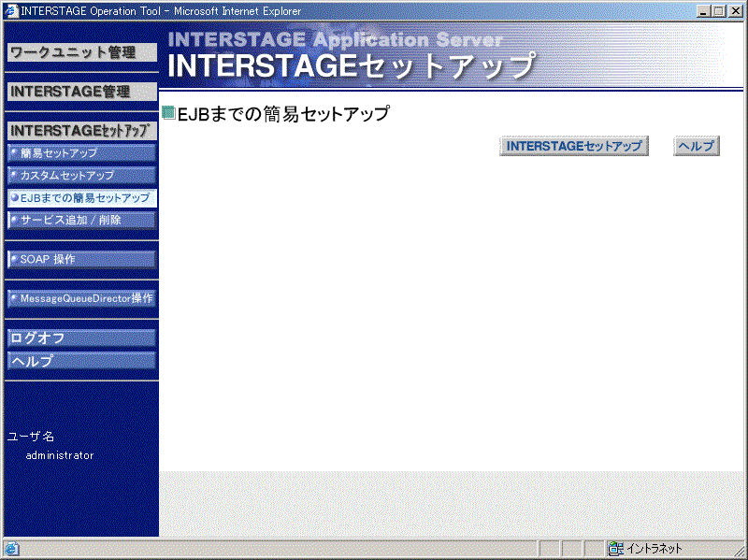This screenshot has width=748, height=560.
Task: Click the イントラネット zone icon
Action: tap(616, 549)
